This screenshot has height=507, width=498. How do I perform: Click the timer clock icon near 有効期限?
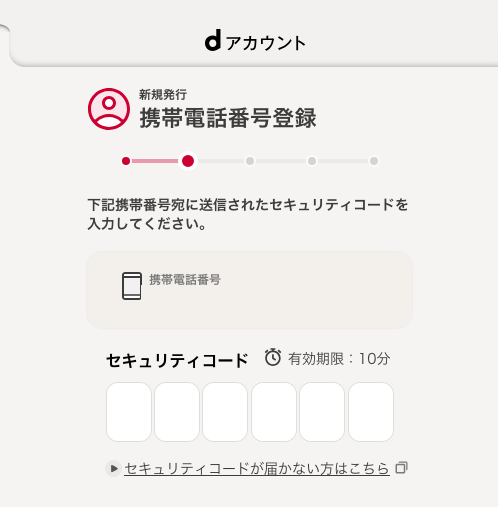pos(273,357)
